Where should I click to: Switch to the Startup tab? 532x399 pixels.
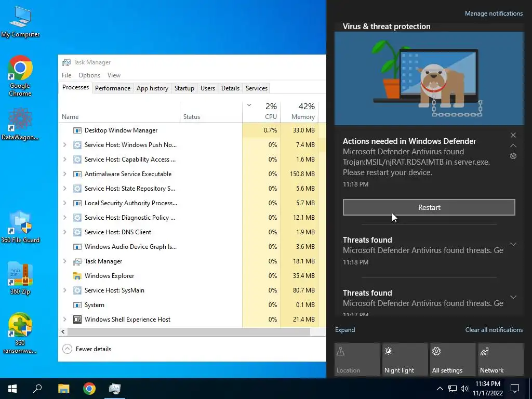coord(184,88)
